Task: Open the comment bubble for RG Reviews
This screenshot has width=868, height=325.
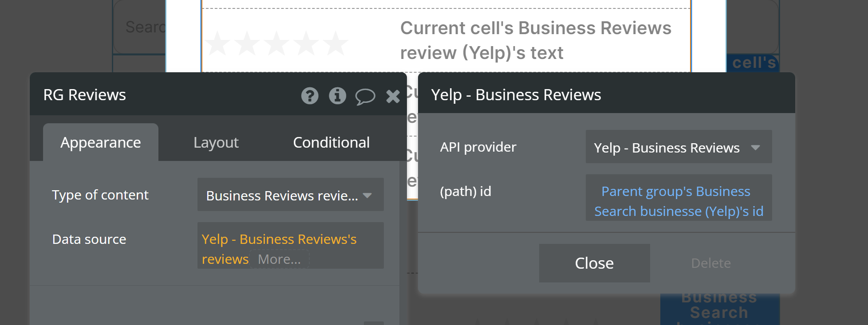Action: [x=365, y=96]
